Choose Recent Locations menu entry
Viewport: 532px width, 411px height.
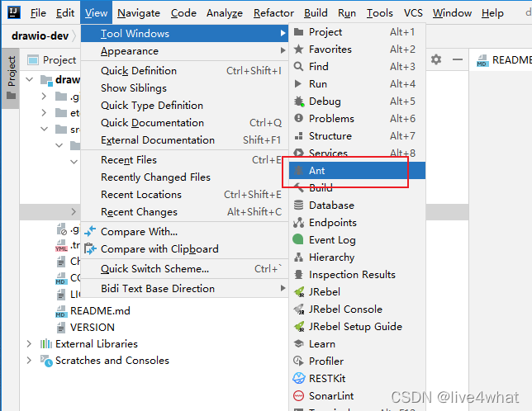[x=184, y=195]
